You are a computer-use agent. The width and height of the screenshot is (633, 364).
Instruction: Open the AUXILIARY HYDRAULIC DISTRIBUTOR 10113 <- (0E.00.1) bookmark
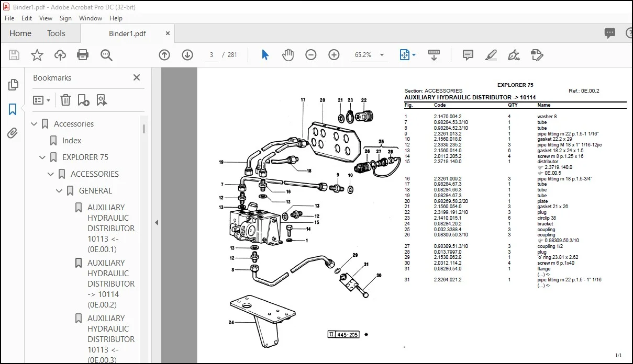click(111, 229)
